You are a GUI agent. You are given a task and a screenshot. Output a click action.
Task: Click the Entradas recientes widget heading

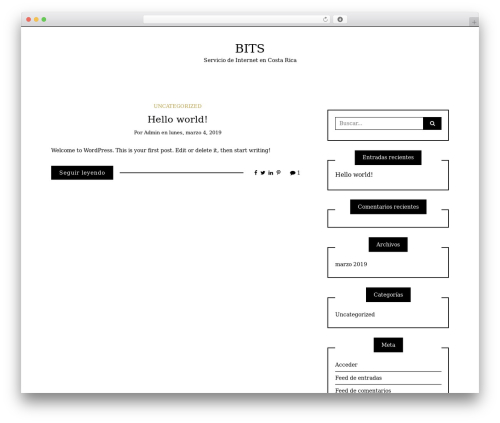point(388,157)
